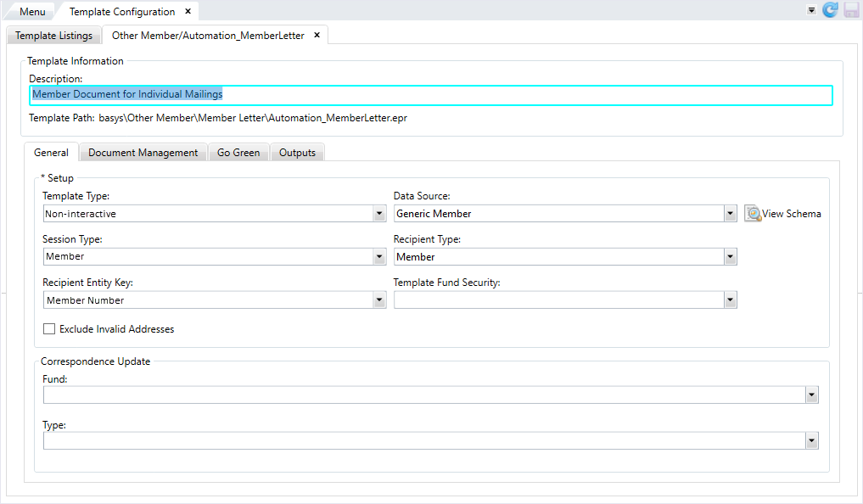This screenshot has height=504, width=863.
Task: Expand the Correspondence Update Fund dropdown
Action: (812, 395)
